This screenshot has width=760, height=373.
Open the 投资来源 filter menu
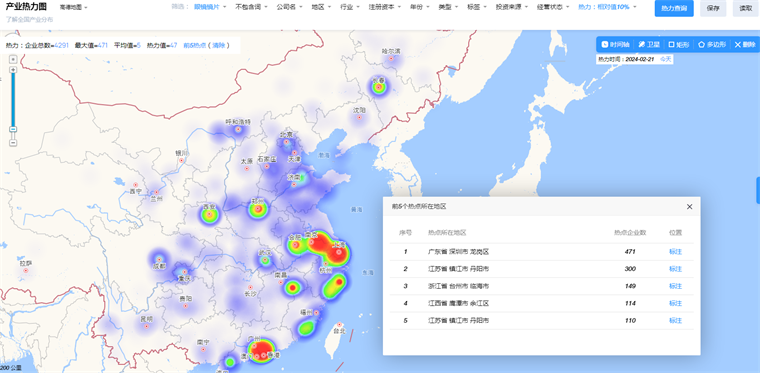(x=511, y=7)
